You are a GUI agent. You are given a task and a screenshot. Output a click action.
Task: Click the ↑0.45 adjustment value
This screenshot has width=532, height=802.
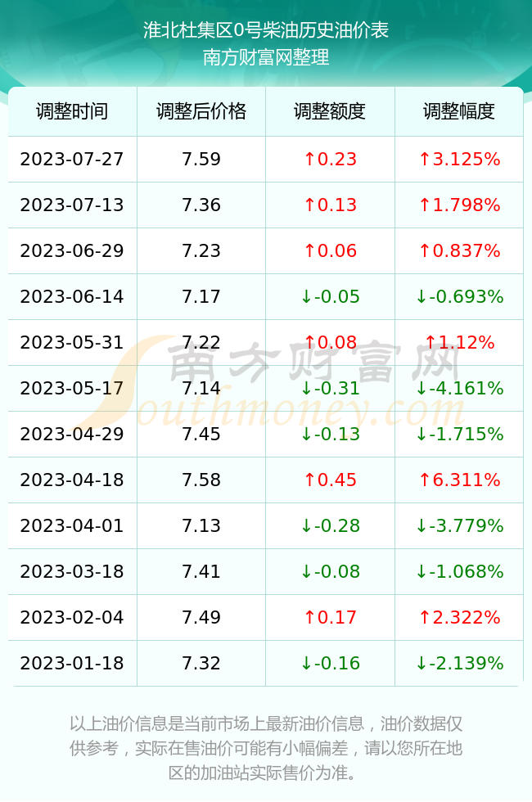pos(330,480)
